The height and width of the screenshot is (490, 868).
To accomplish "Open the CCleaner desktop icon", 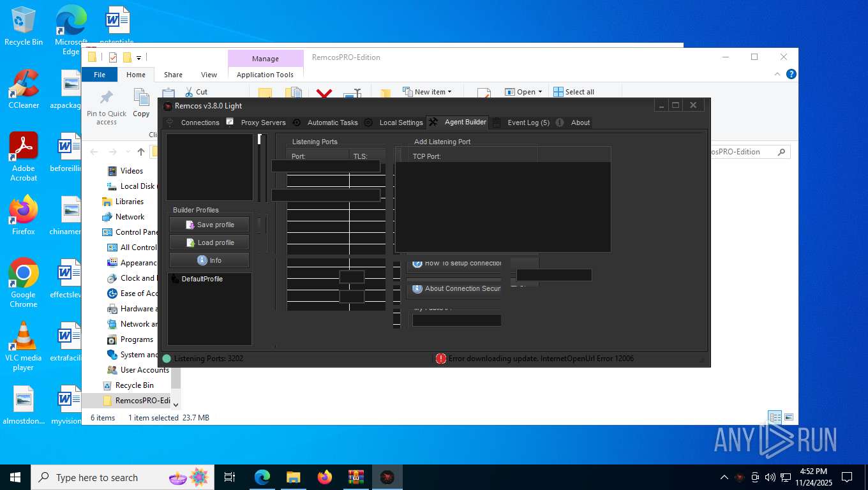I will 24,89.
